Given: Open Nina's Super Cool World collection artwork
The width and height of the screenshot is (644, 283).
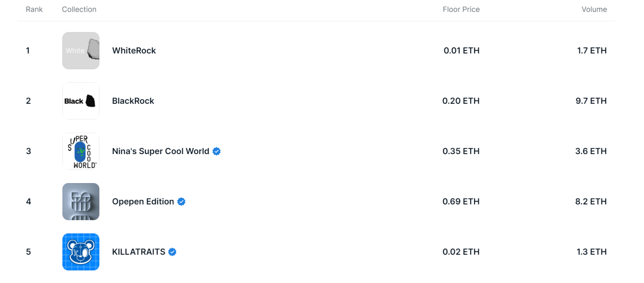Looking at the screenshot, I should 80,151.
